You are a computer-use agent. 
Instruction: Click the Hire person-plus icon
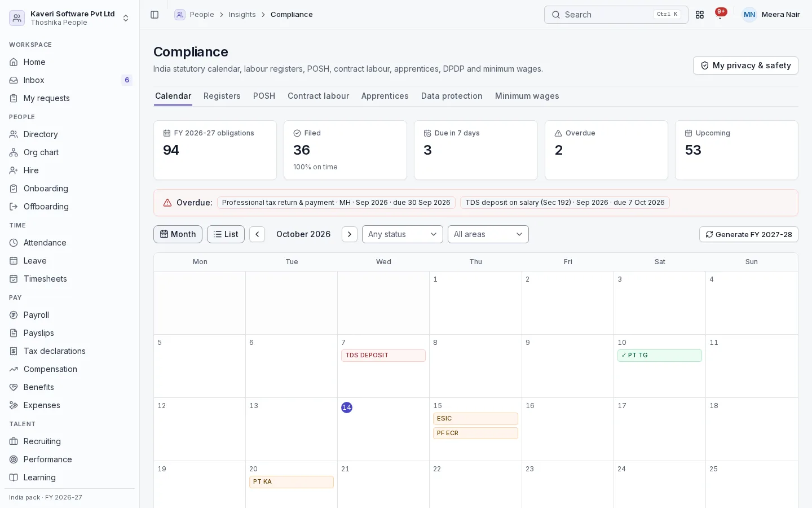click(x=14, y=170)
